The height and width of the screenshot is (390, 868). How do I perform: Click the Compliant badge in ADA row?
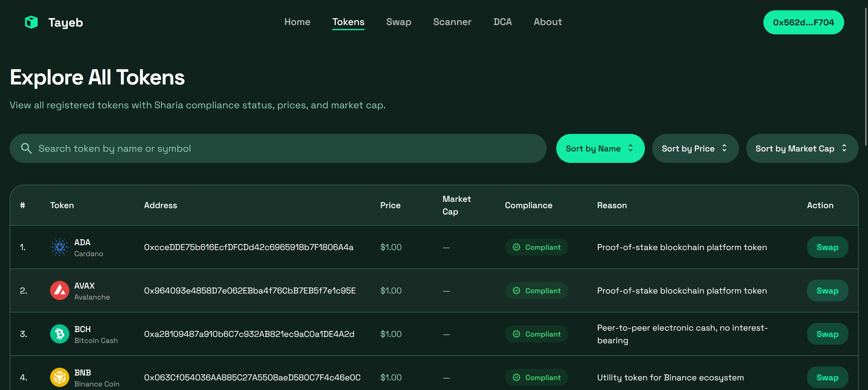[x=536, y=247]
